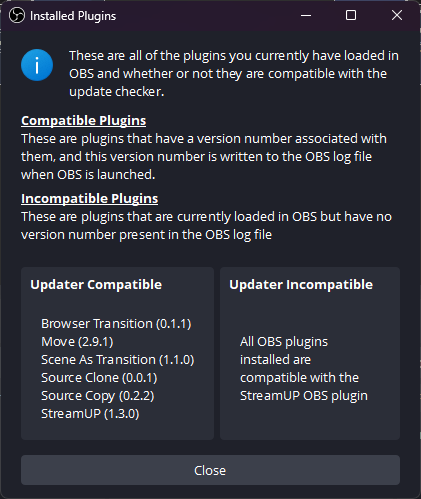Select the Source Clone (0.0.1) entry
Viewport: 421px width, 499px height.
click(x=99, y=378)
